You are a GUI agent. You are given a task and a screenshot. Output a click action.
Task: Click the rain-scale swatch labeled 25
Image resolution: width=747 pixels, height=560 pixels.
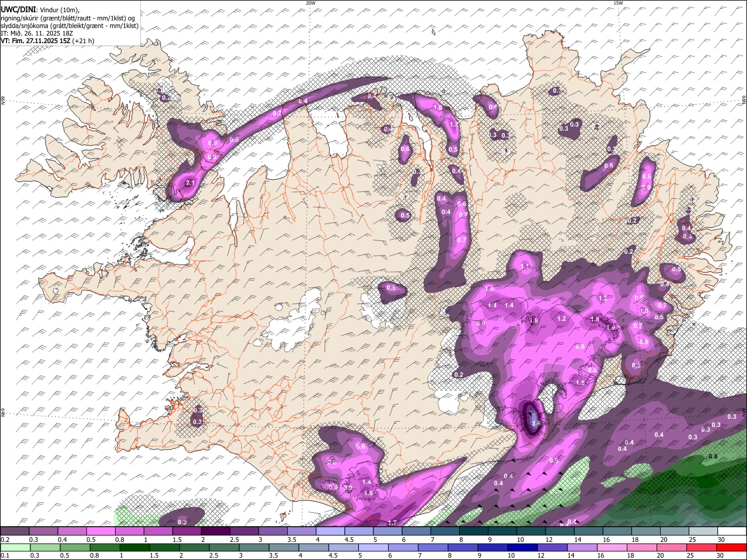(700, 547)
